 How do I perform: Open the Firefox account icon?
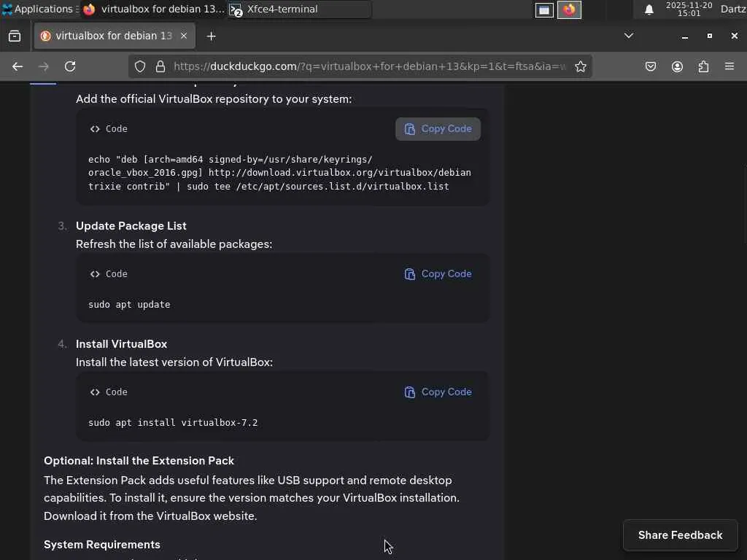tap(677, 66)
